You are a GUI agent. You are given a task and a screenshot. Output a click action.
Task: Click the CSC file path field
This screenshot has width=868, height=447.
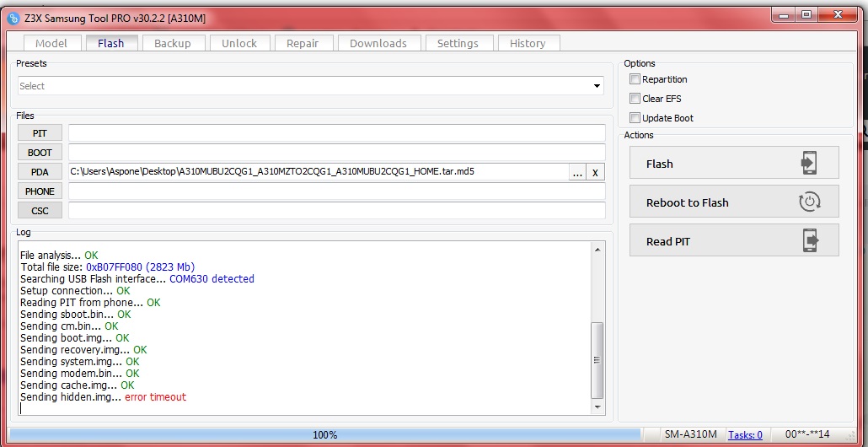(x=337, y=211)
